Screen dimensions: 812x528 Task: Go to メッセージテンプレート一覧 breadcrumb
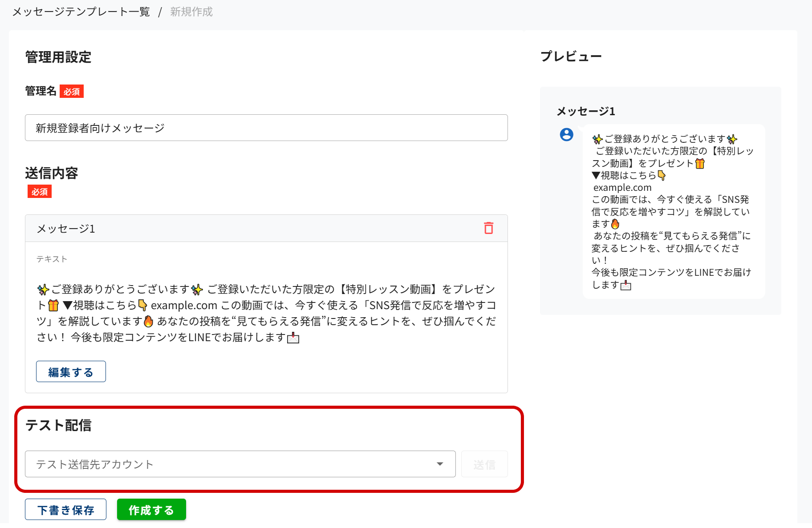click(81, 12)
